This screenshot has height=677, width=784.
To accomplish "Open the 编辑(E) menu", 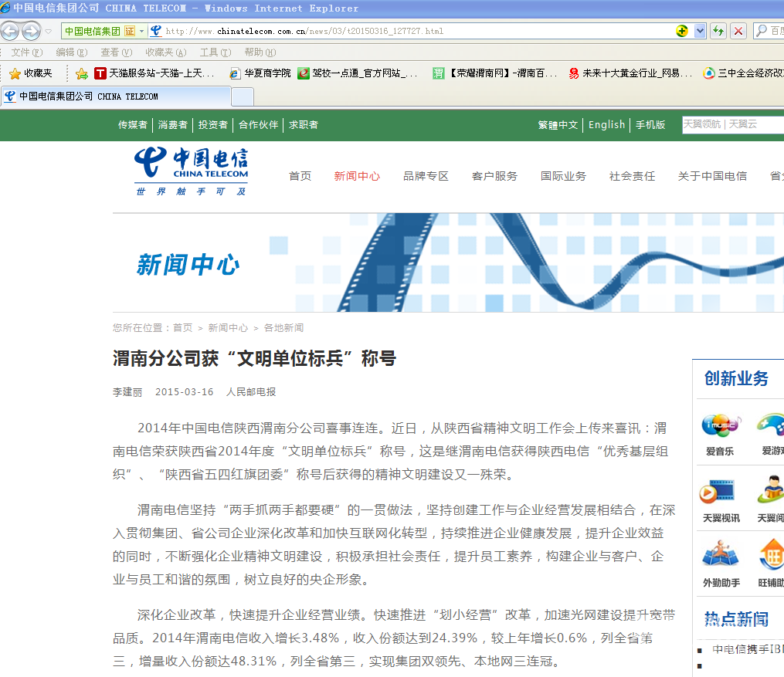I will (x=72, y=52).
